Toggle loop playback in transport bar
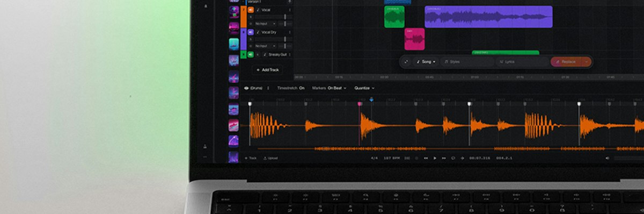This screenshot has height=214, width=644. coord(453,158)
